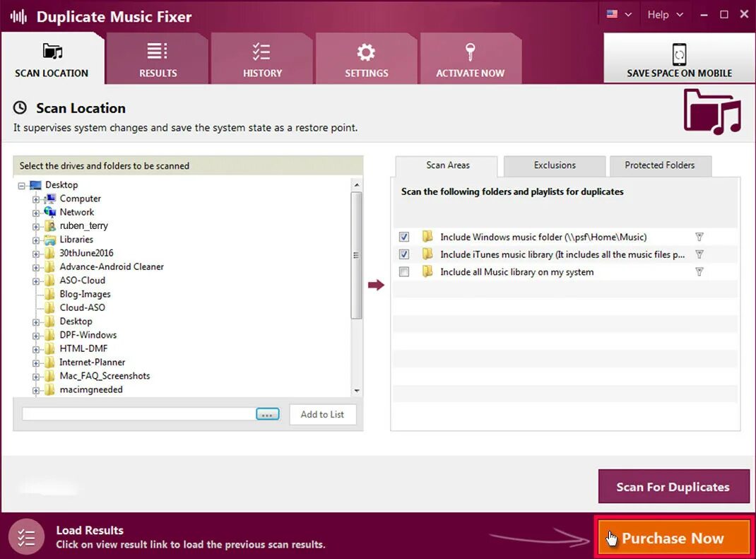Expand the Network tree node
This screenshot has width=756, height=559.
pyautogui.click(x=35, y=212)
